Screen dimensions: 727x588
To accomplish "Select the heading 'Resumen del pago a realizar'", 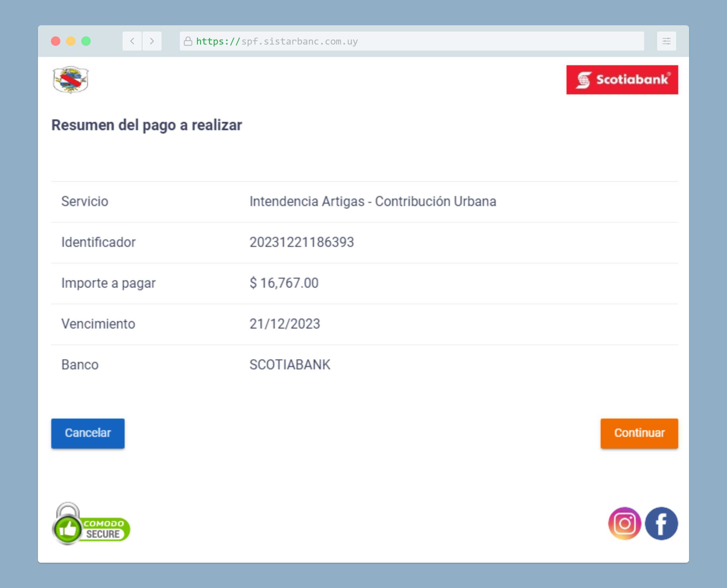I will point(147,125).
